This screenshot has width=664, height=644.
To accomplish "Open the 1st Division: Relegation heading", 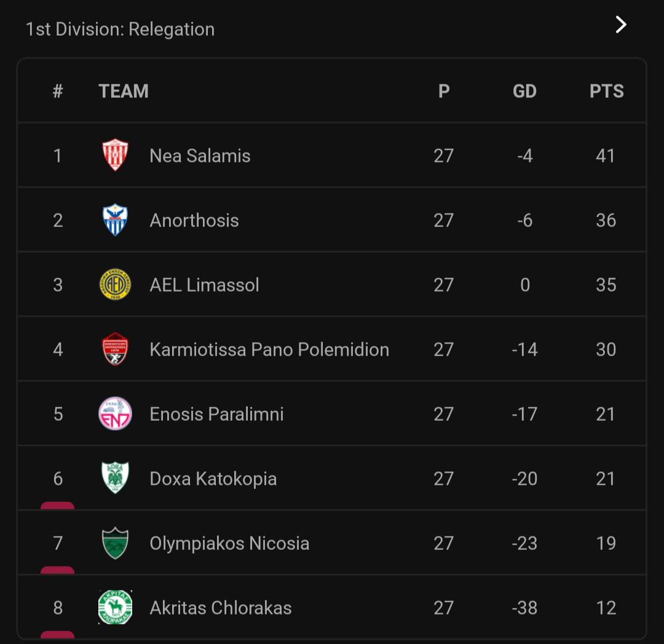I will tap(121, 30).
